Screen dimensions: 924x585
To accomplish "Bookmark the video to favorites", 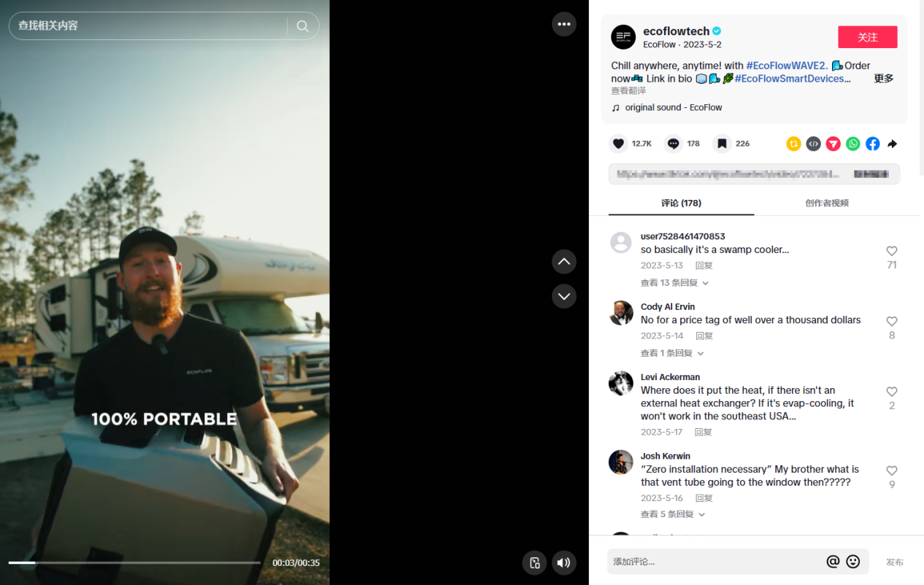I will [x=722, y=144].
